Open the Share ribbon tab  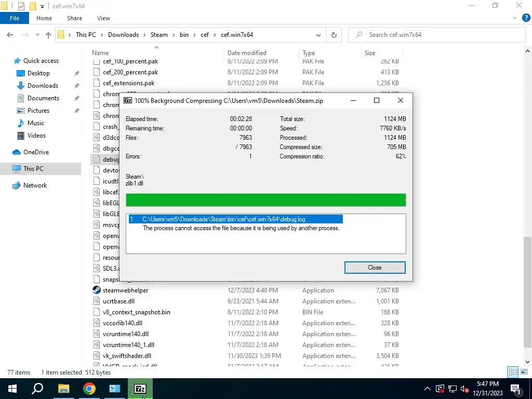[74, 18]
